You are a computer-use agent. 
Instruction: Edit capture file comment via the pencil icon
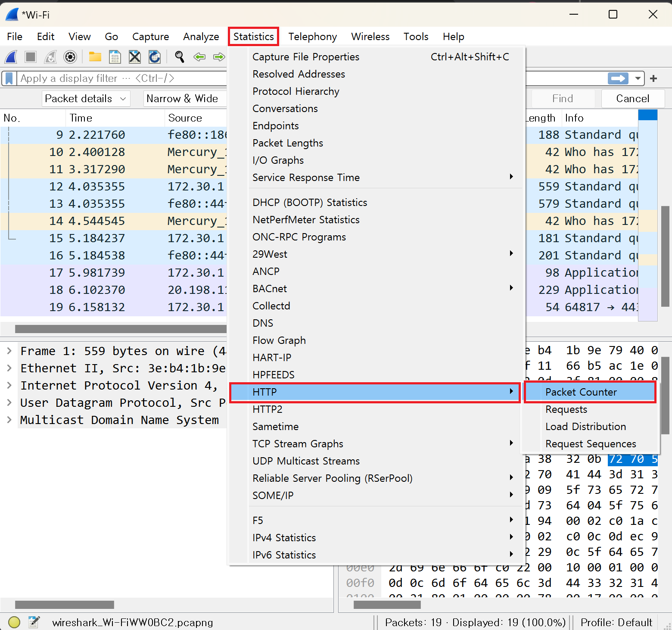[34, 622]
